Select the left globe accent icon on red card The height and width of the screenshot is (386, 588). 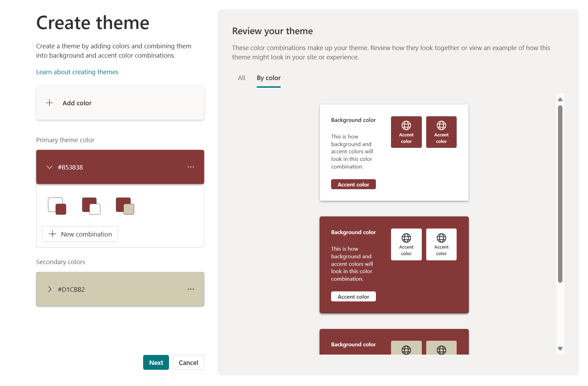pos(406,237)
